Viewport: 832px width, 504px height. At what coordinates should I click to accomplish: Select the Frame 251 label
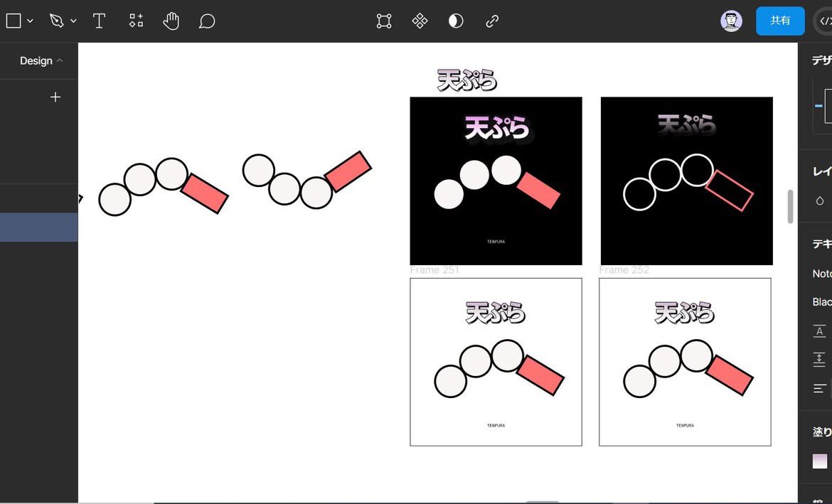(x=434, y=270)
